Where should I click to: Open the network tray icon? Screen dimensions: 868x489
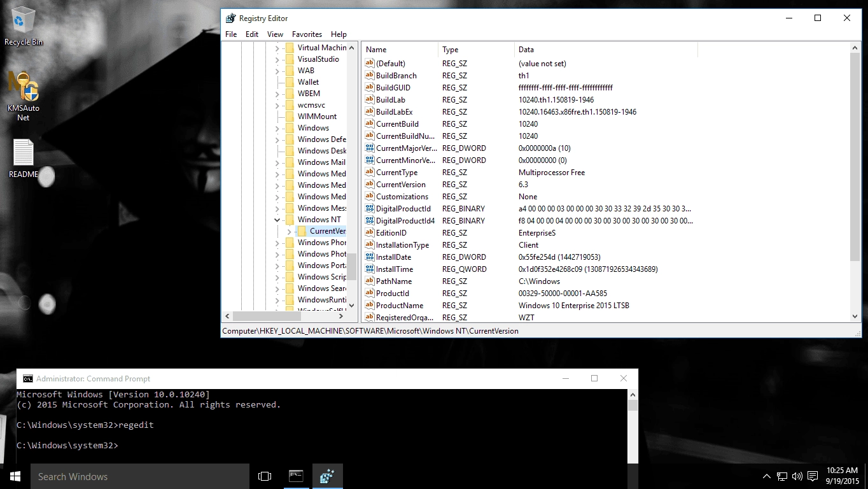(x=782, y=476)
